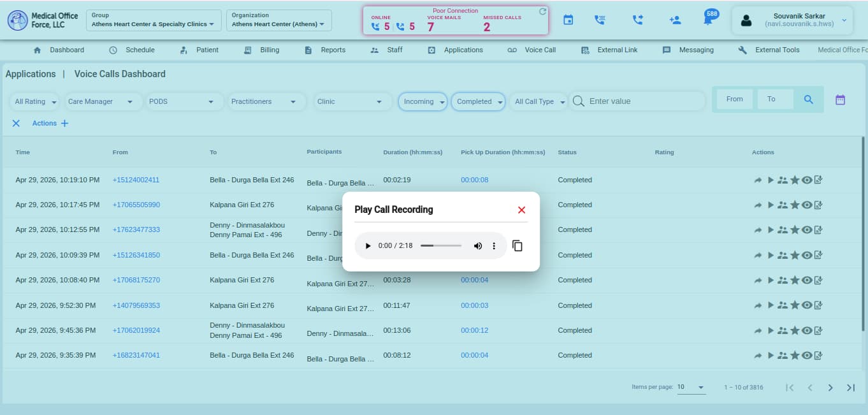Expand the All Call Type filter

tap(539, 101)
